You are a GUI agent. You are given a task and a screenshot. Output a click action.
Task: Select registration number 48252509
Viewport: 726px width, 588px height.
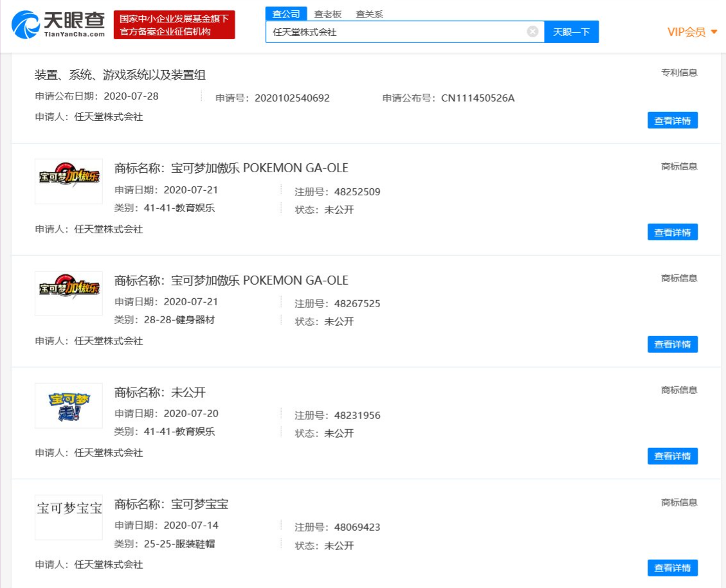pyautogui.click(x=358, y=192)
